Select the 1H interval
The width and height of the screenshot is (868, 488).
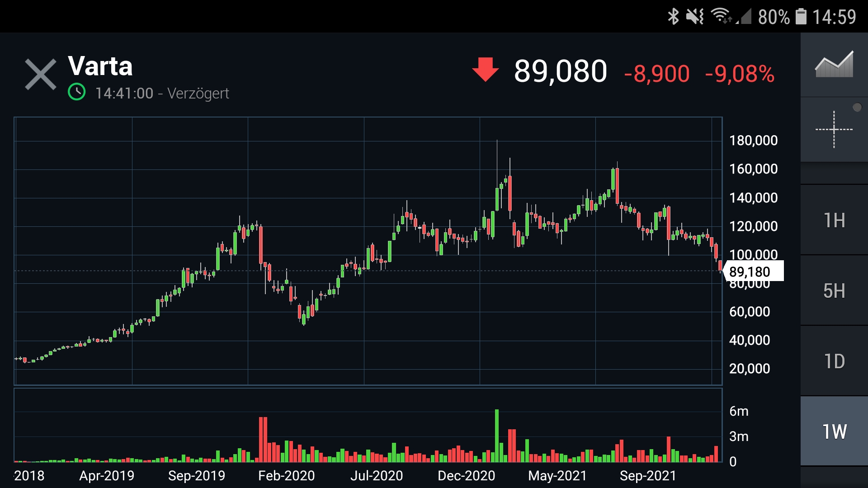[834, 220]
